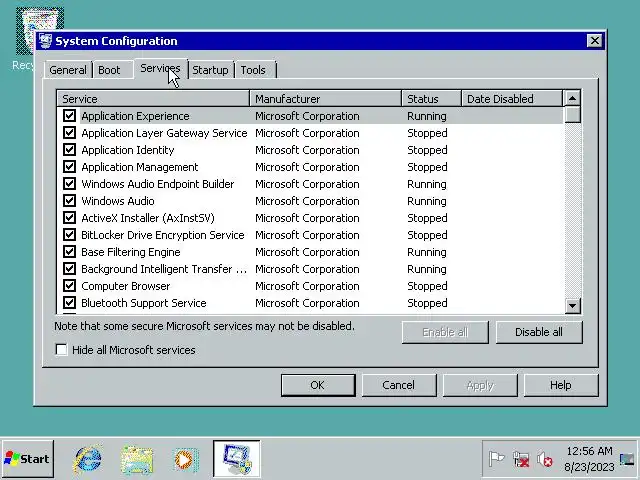Sort by Status column header

pyautogui.click(x=431, y=99)
